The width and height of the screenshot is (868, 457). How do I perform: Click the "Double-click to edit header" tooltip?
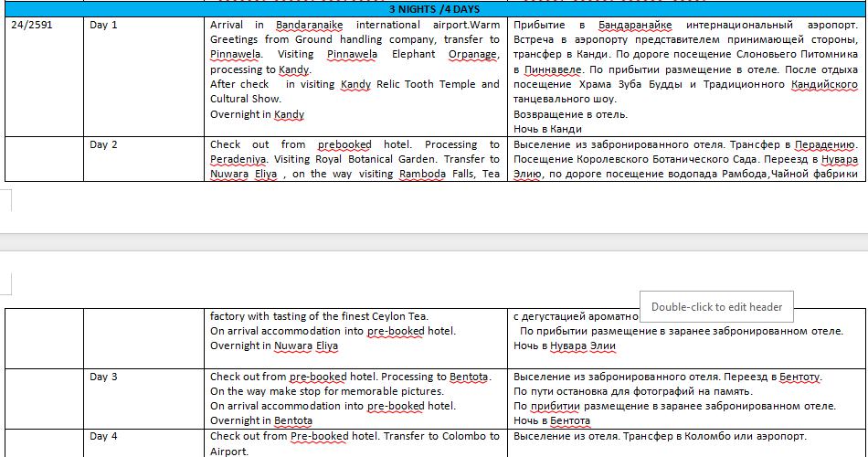716,307
